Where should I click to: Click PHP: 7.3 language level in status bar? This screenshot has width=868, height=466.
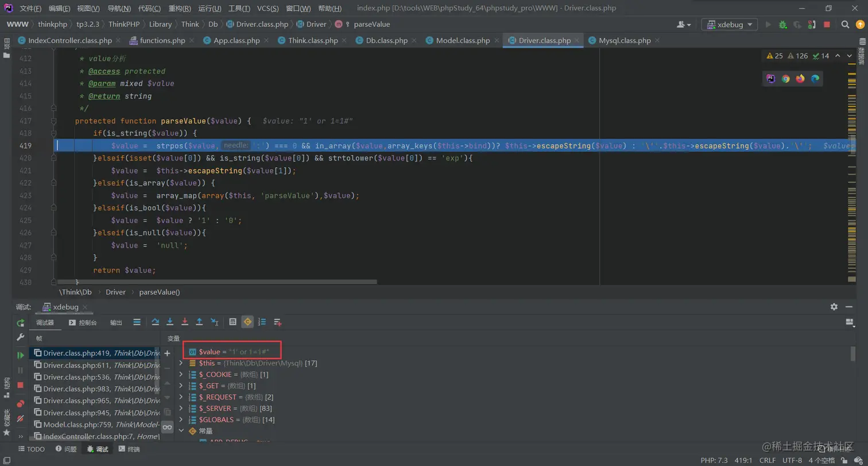tap(714, 460)
